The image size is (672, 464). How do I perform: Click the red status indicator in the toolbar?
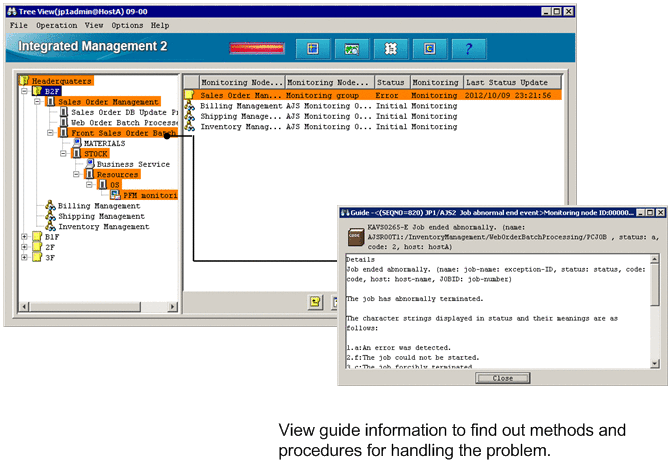[x=256, y=48]
